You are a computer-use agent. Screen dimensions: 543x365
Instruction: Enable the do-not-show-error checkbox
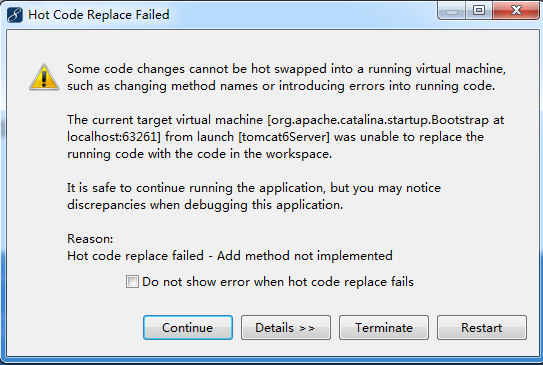coord(132,282)
